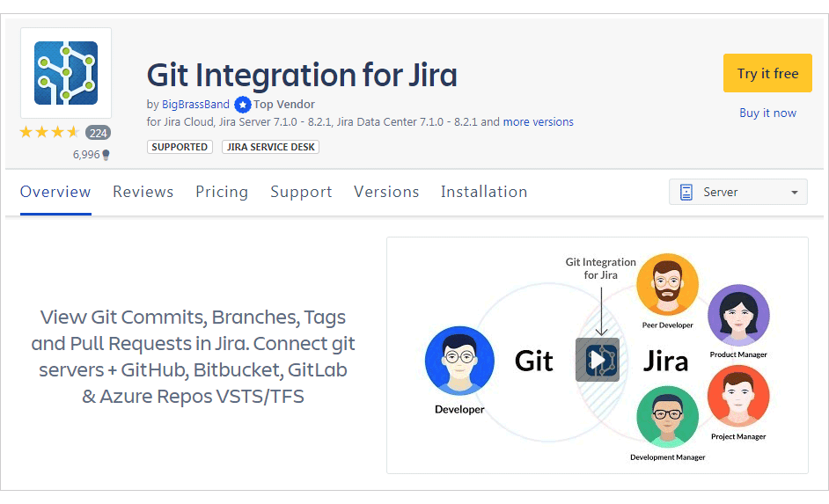Click the JIRA SERVICE DESK tag
Viewport: 829px width, 504px height.
click(271, 147)
